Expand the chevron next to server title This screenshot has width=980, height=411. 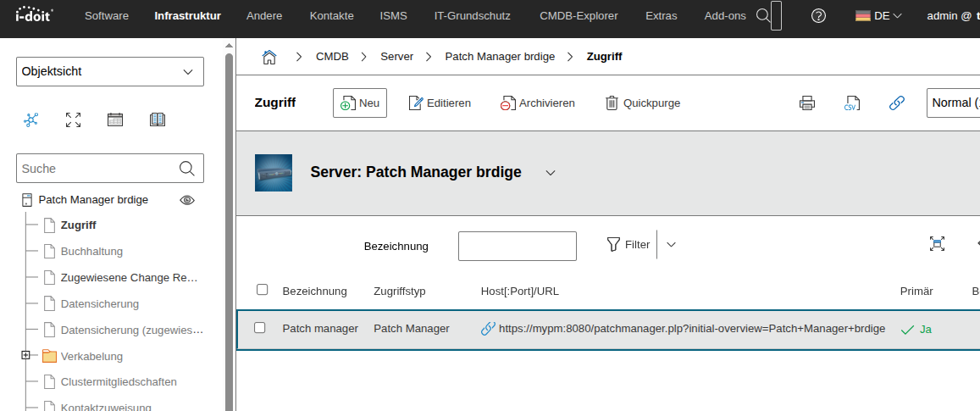coord(550,173)
